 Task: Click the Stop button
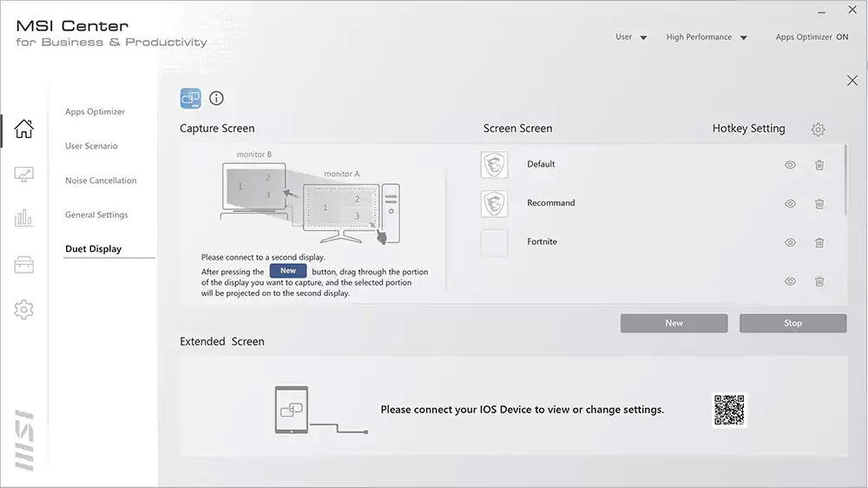click(792, 323)
